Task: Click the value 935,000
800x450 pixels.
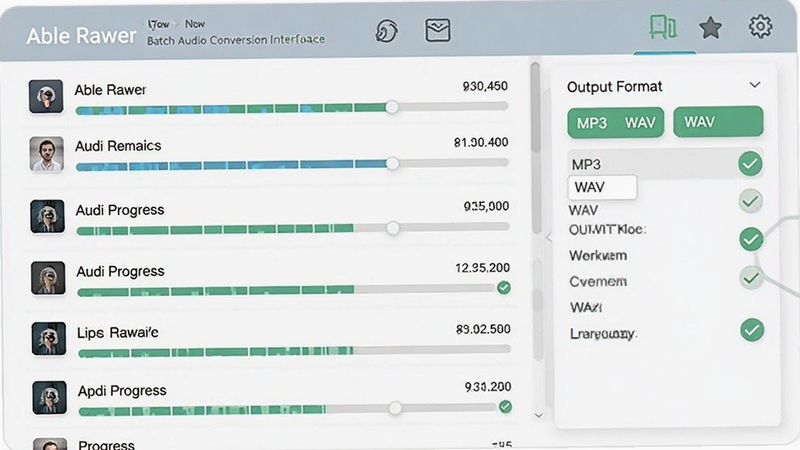Action: (486, 206)
